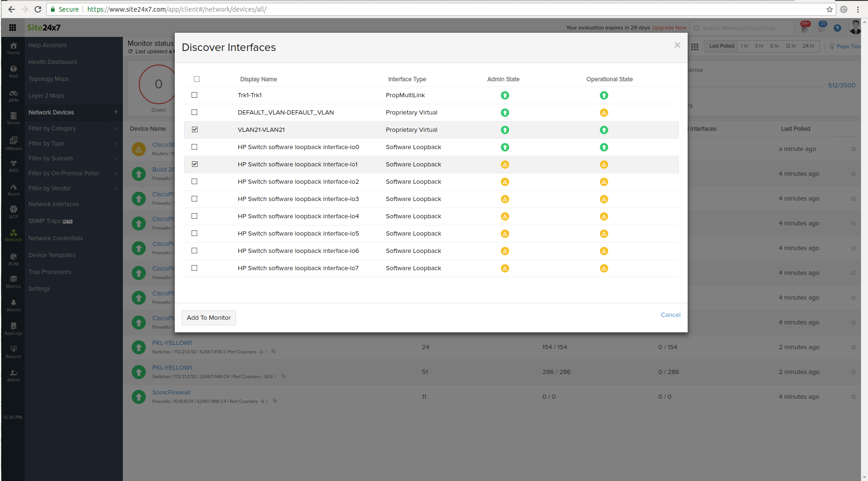The image size is (868, 481).
Task: Open row menu for device polled a minute ago
Action: (x=854, y=149)
